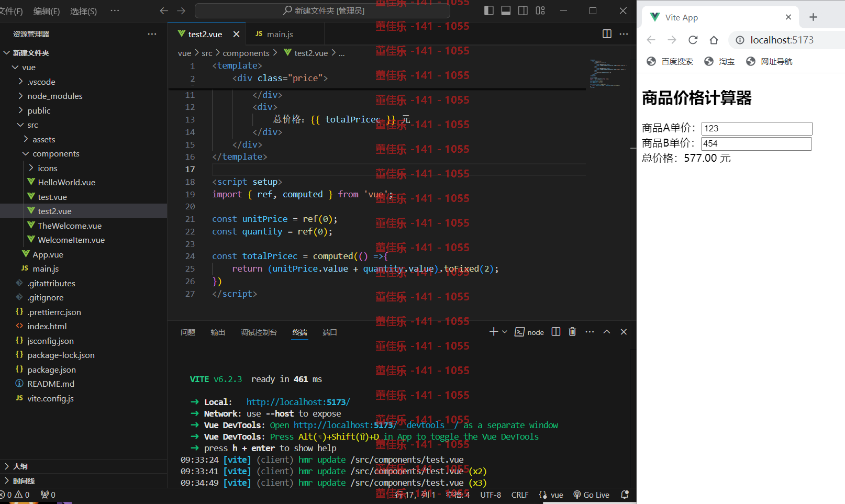Screen dimensions: 845x504
Task: Open 编辑(E) menu
Action: 47,11
